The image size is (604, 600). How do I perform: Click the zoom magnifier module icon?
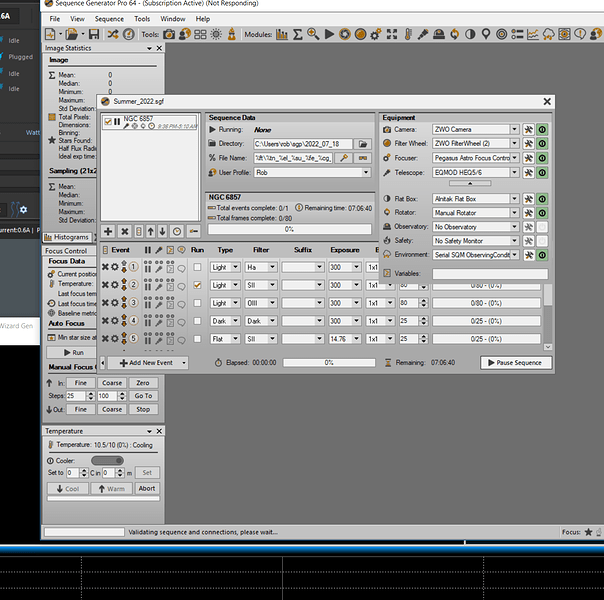coord(313,34)
